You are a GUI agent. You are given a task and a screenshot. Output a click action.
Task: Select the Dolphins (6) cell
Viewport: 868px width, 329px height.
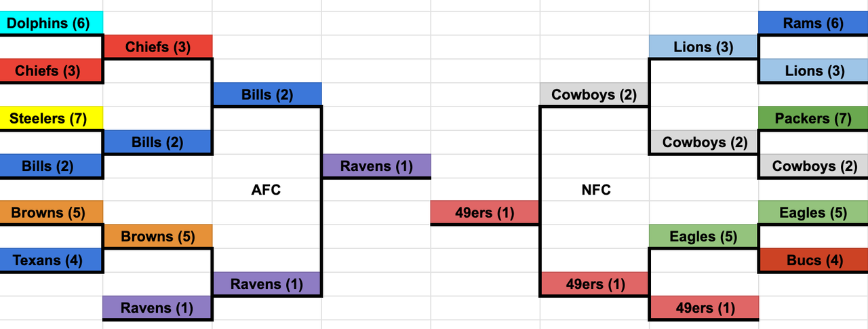tap(52, 23)
